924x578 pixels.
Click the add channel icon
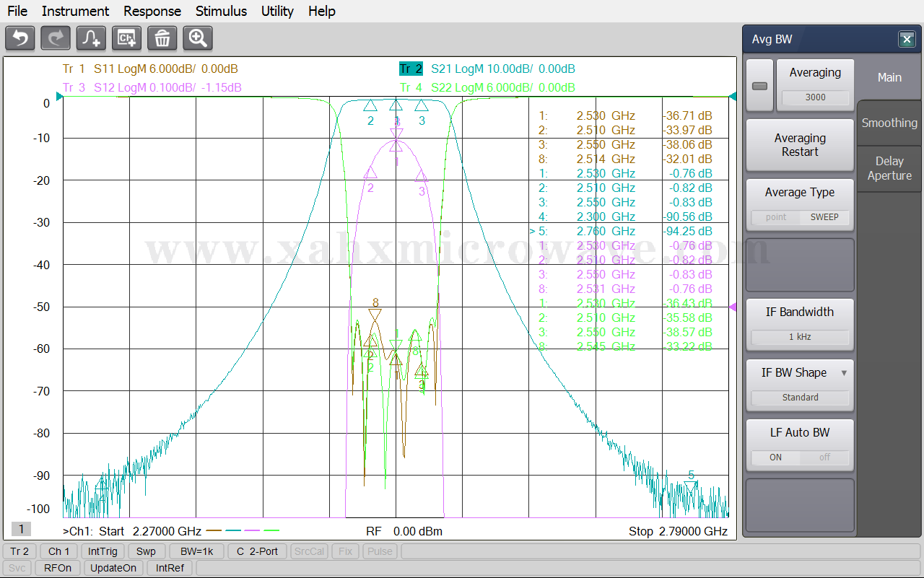[x=127, y=38]
